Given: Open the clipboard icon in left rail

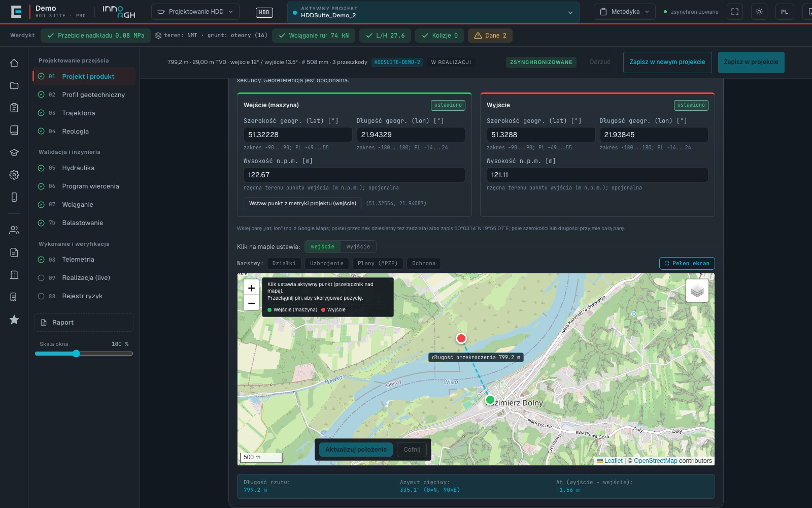Looking at the screenshot, I should click(14, 108).
